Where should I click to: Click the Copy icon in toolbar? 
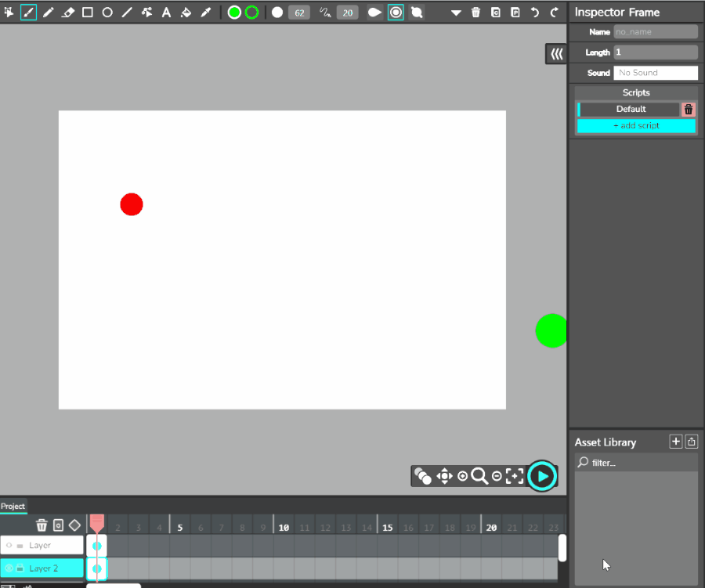pyautogui.click(x=496, y=13)
